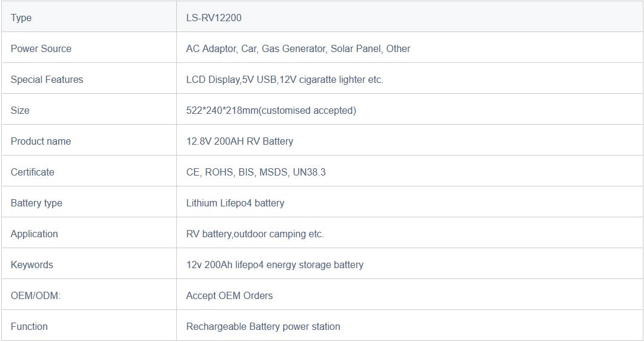This screenshot has height=342, width=644.
Task: Select the Lithium Lifepo4 battery value
Action: point(235,203)
